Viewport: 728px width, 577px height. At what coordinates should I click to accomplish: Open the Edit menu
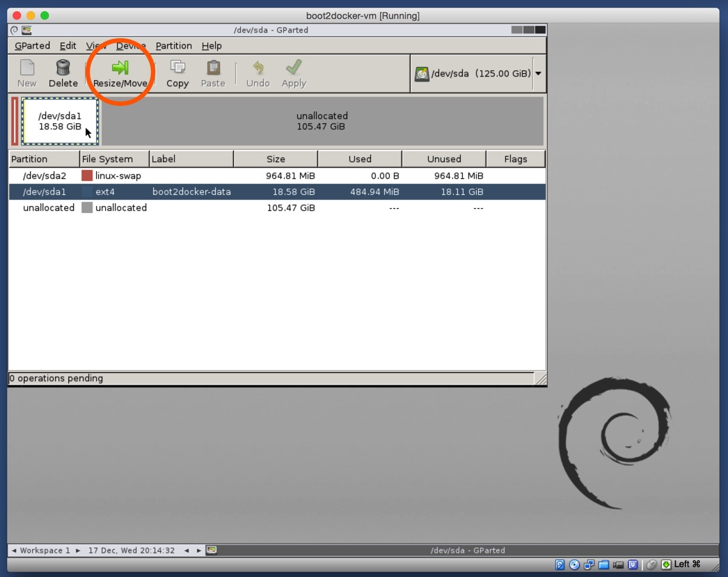(68, 45)
